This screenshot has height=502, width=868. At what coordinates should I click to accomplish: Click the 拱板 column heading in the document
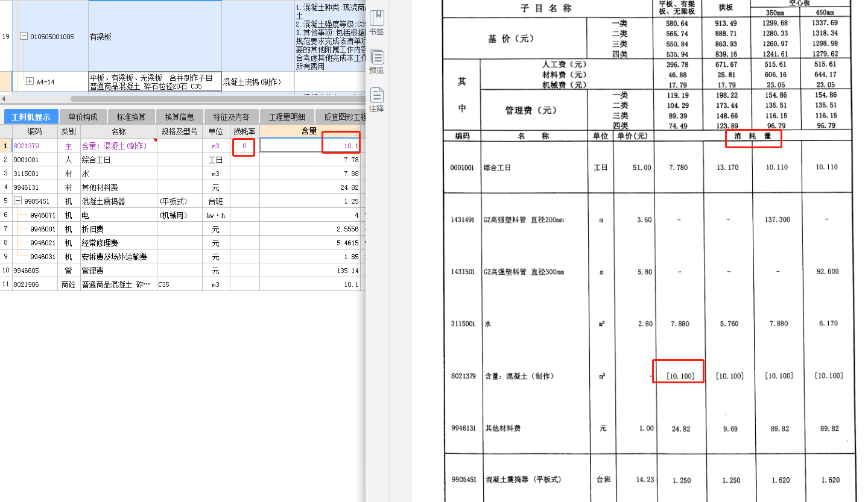[726, 8]
